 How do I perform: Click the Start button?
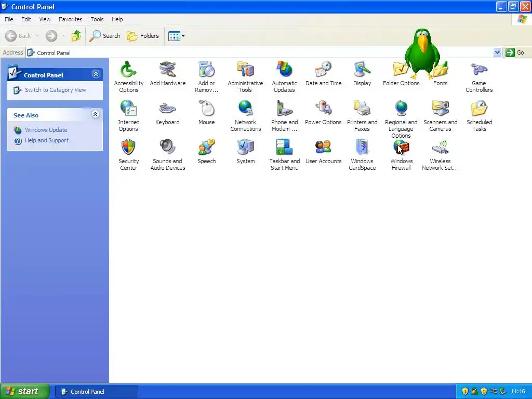coord(25,391)
